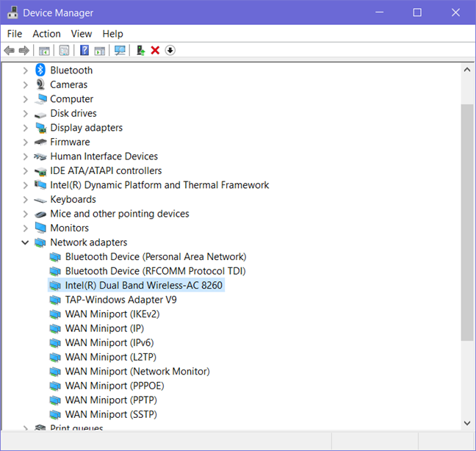Click the blue Help question-mark icon
The width and height of the screenshot is (476, 451).
pyautogui.click(x=84, y=51)
